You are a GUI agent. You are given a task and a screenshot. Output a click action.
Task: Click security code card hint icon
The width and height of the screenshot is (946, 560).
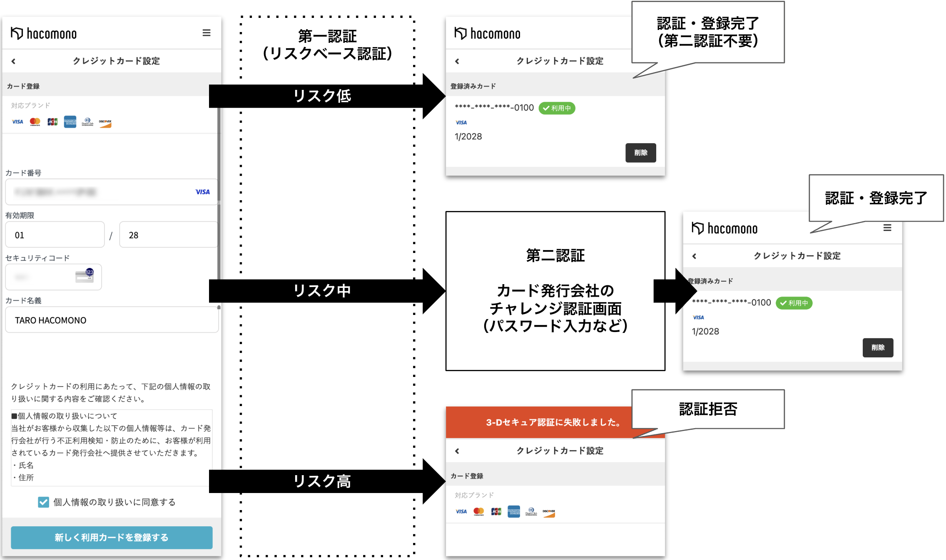[85, 276]
